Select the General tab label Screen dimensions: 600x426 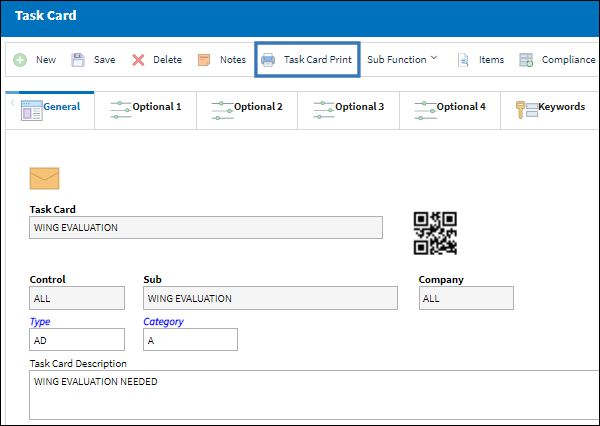pos(62,106)
